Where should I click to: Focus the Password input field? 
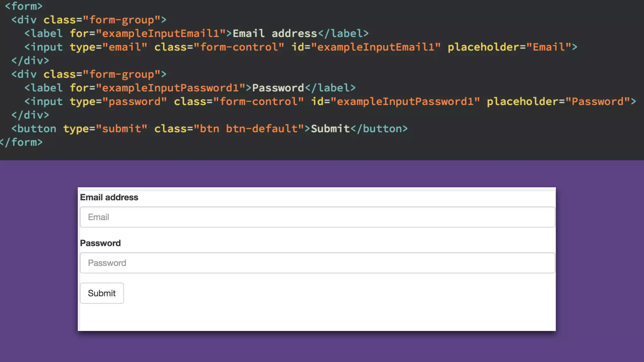(318, 263)
